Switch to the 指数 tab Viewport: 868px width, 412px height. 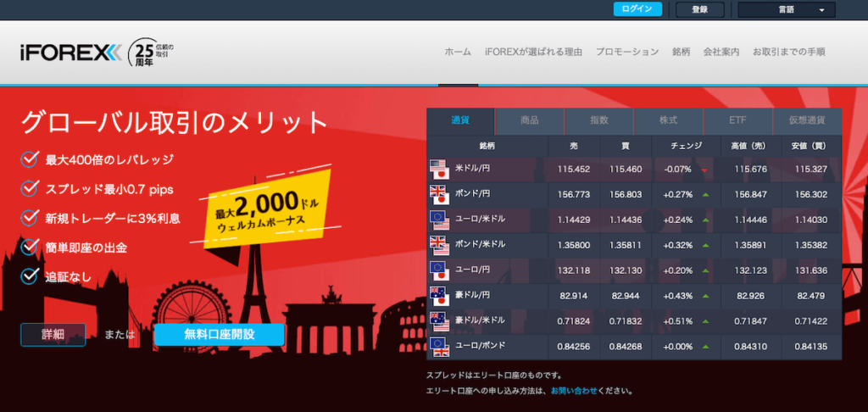pos(599,120)
